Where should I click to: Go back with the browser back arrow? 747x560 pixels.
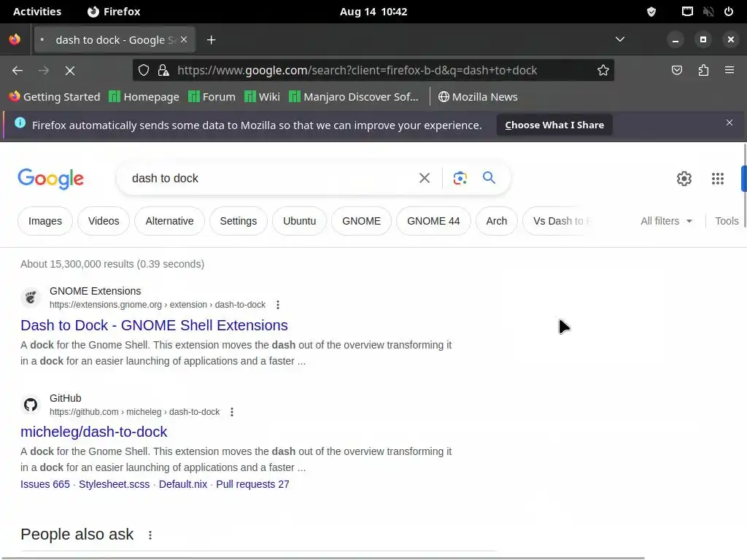coord(18,71)
